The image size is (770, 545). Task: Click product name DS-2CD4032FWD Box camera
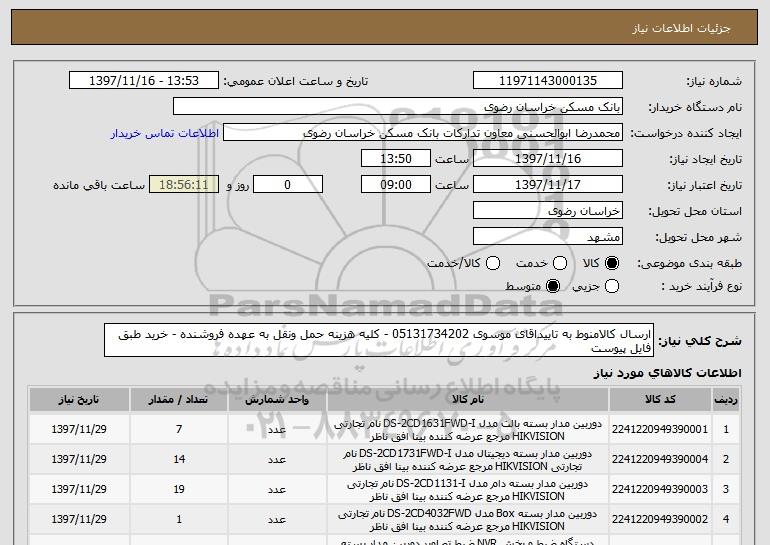(x=468, y=519)
